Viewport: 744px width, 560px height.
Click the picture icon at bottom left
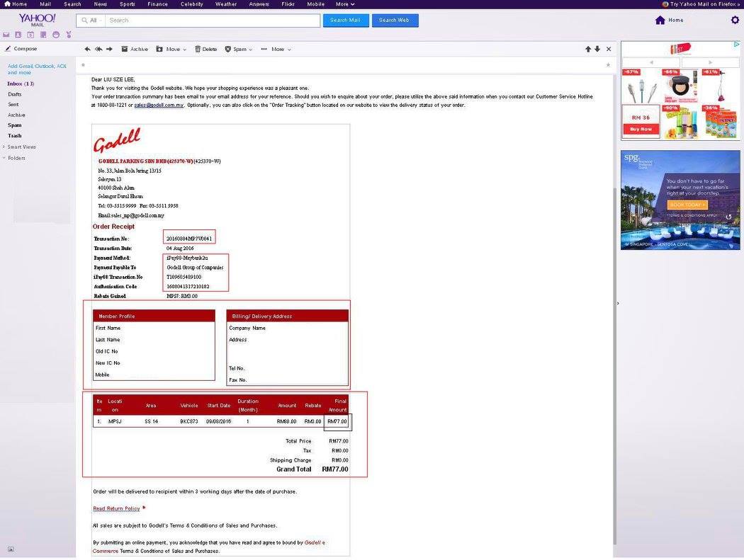[x=11, y=549]
